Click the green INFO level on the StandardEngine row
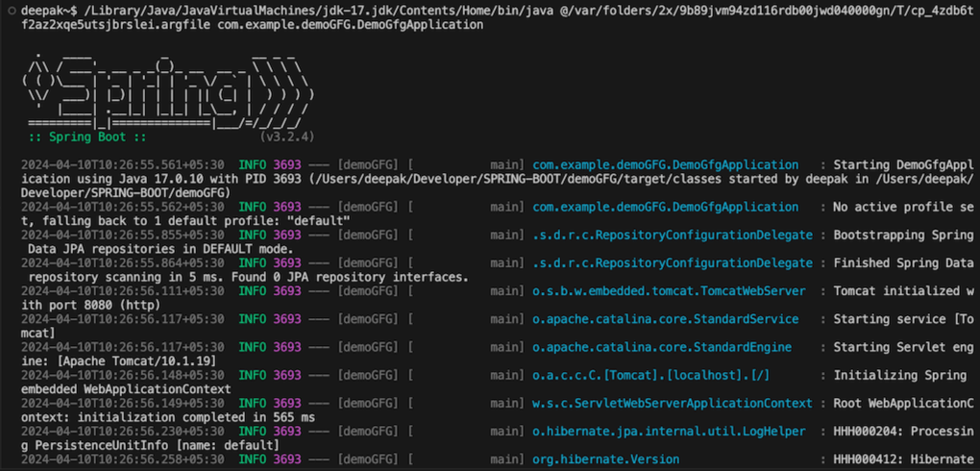This screenshot has height=471, width=980. [253, 347]
